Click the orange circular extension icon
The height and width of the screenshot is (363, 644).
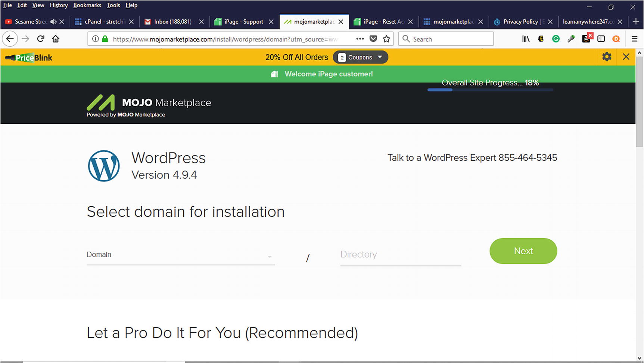[x=616, y=39]
